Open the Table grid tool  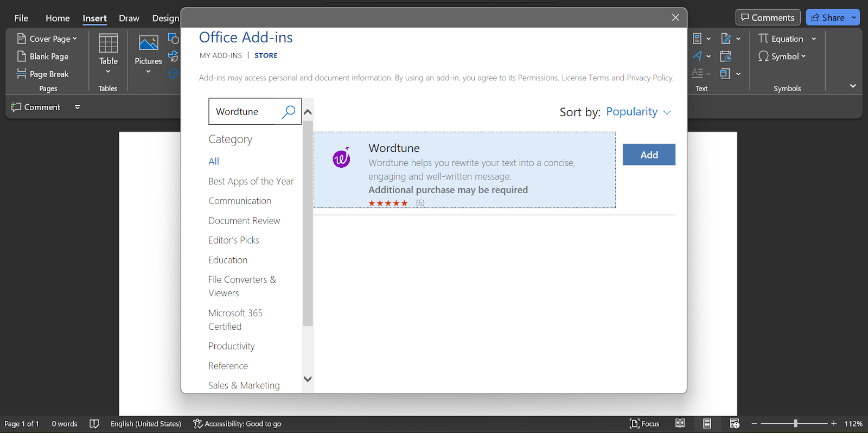tap(108, 54)
